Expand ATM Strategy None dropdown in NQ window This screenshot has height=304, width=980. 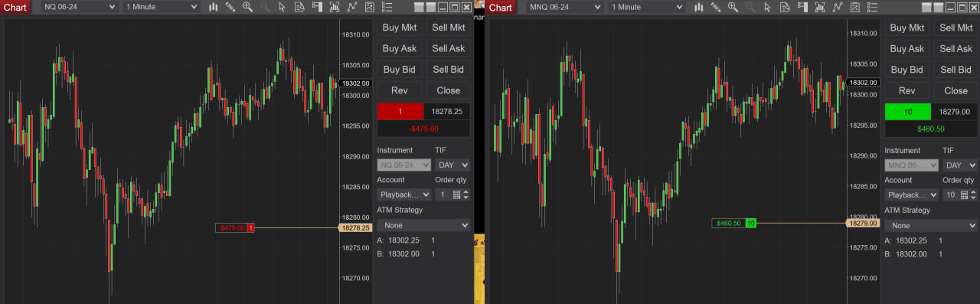[423, 225]
